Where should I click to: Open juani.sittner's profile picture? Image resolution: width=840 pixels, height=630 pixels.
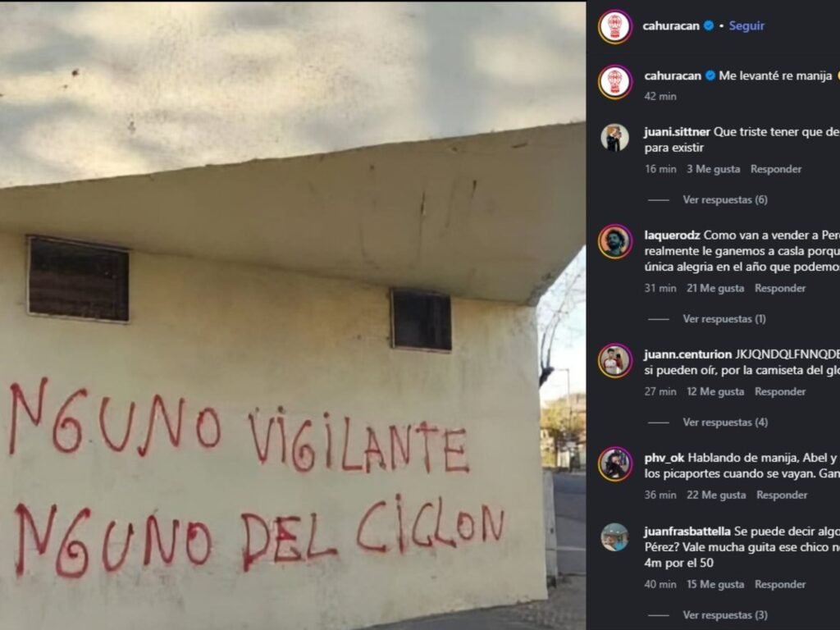(615, 138)
